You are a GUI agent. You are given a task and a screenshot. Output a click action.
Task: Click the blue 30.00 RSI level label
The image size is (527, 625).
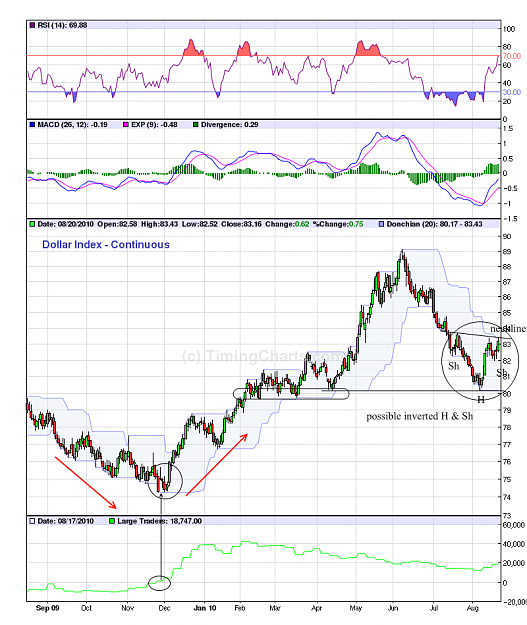click(x=511, y=92)
